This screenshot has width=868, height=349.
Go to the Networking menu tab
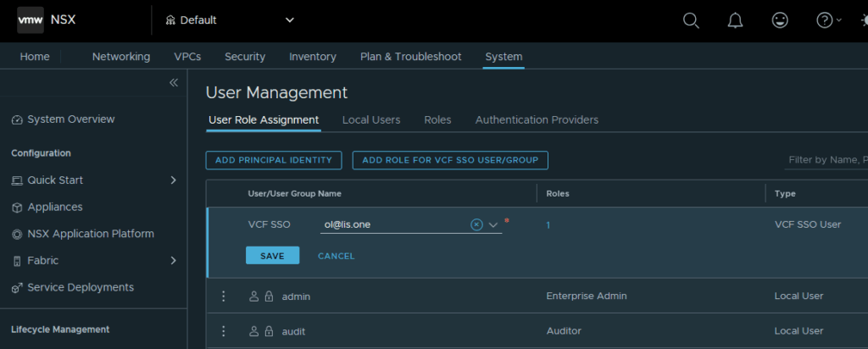(x=121, y=57)
